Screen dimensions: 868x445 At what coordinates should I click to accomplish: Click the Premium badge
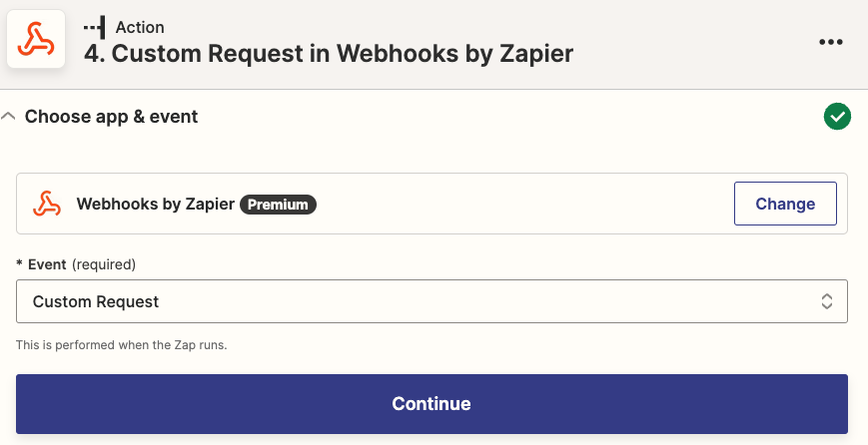pos(279,205)
